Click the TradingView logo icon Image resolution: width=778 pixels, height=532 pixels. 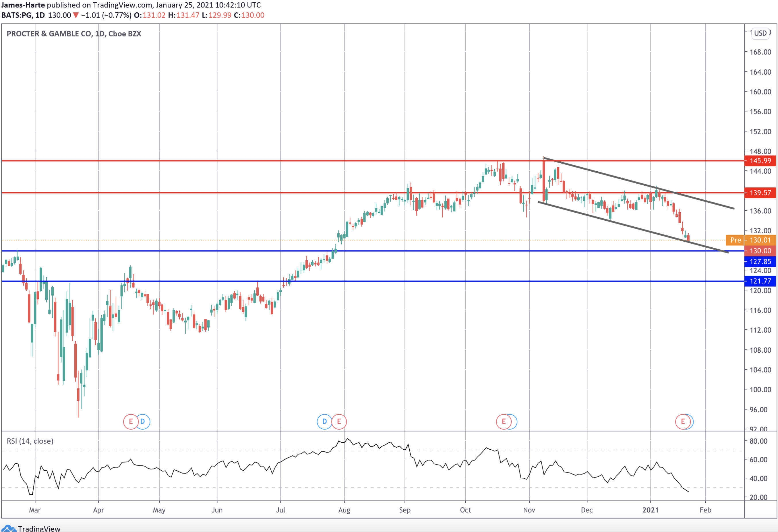click(x=9, y=528)
